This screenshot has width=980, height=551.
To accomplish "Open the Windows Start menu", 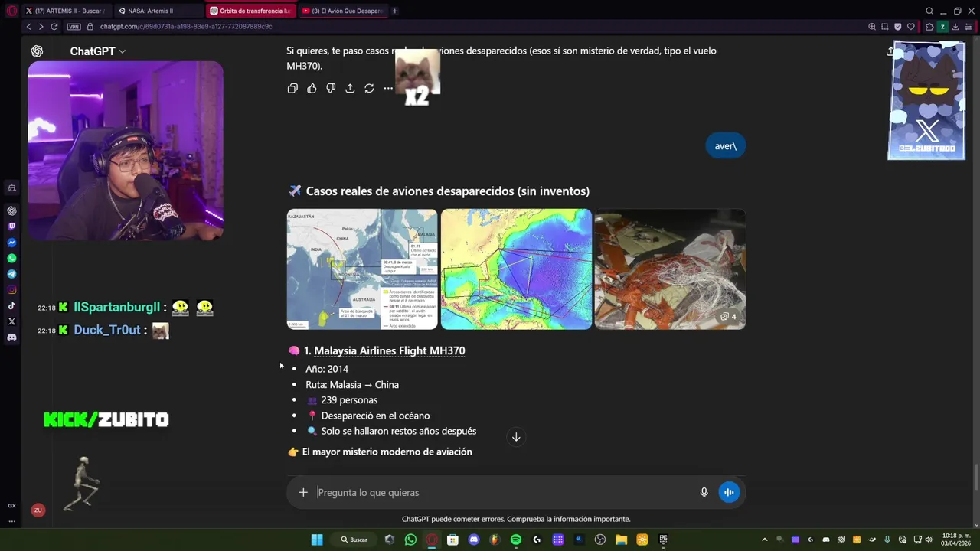I will pyautogui.click(x=317, y=540).
